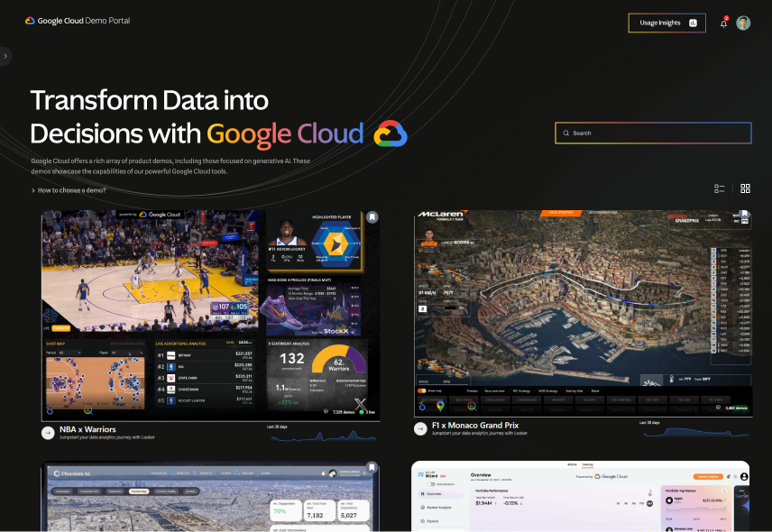
Task: Open the notifications bell
Action: [723, 23]
